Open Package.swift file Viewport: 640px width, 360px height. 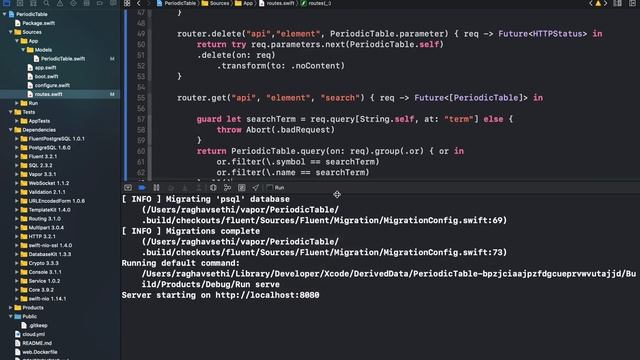coord(38,23)
